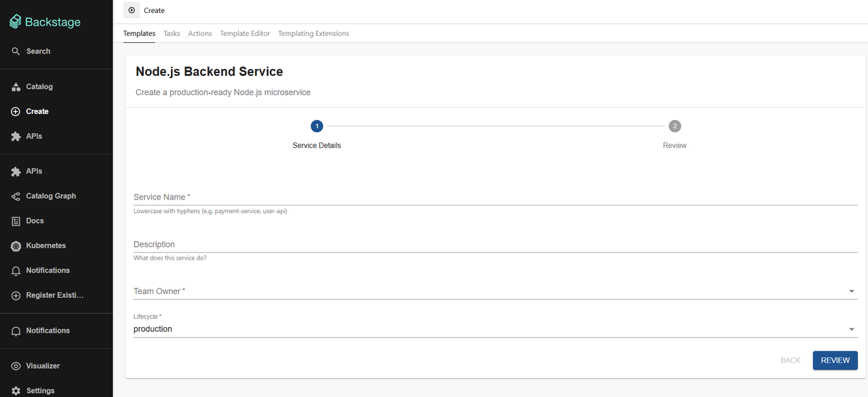Click the first APIs puzzle icon
Image resolution: width=868 pixels, height=397 pixels.
16,136
